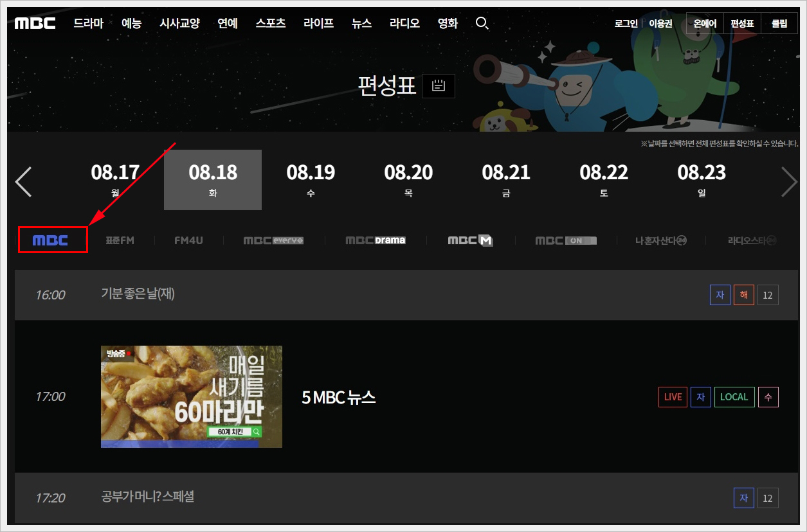Select date 08.22 토
The width and height of the screenshot is (807, 532).
tap(604, 180)
